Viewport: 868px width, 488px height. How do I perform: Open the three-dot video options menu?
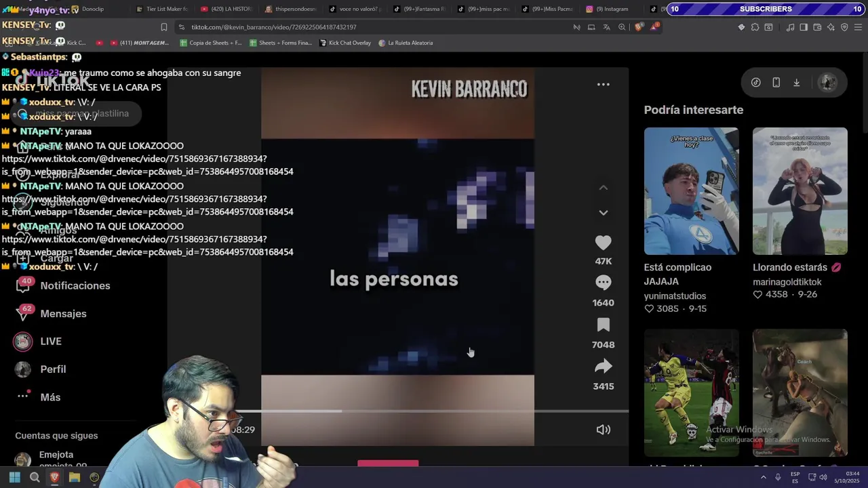click(603, 85)
